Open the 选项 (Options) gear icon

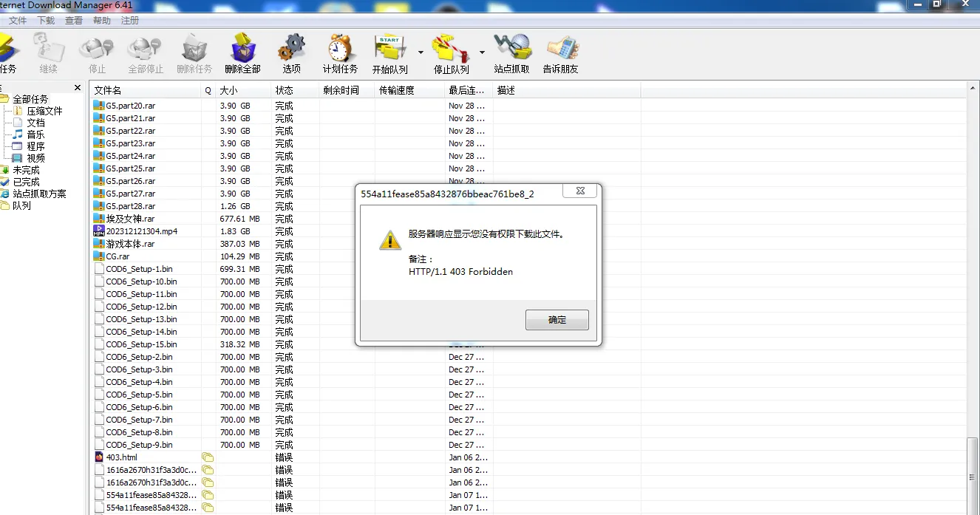[291, 52]
